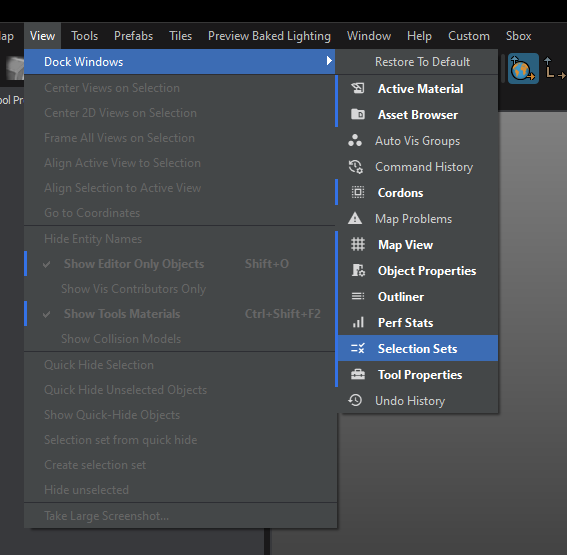Open the Help menu
The image size is (567, 555).
pos(419,36)
